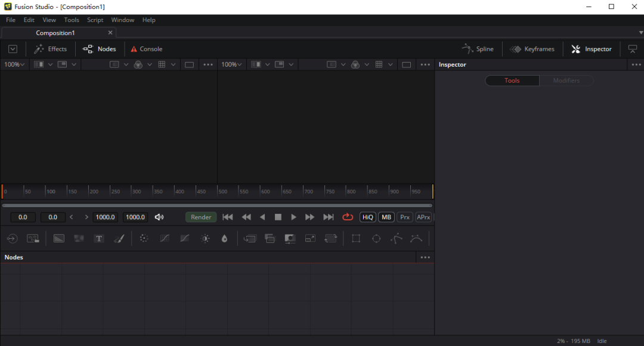Mute audio with the speaker icon

pyautogui.click(x=159, y=217)
